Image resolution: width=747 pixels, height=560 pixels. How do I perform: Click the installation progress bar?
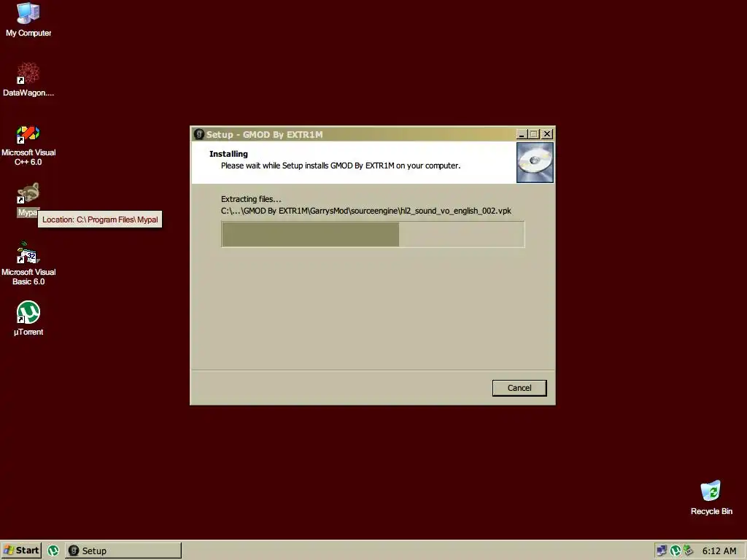pyautogui.click(x=373, y=234)
